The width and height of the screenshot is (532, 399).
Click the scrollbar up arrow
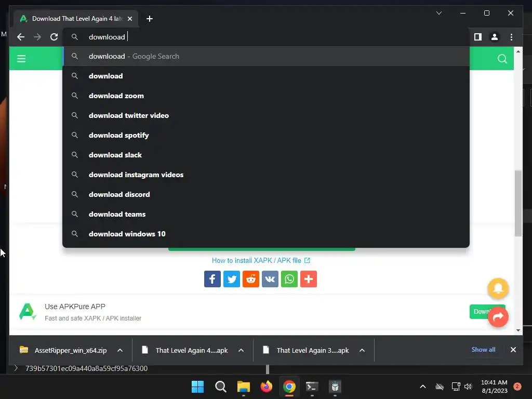[518, 51]
